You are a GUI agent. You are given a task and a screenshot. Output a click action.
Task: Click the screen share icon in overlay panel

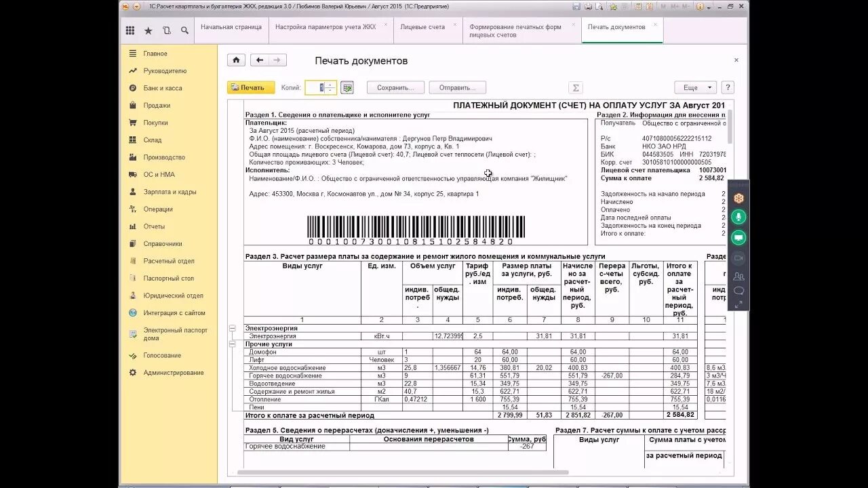738,237
